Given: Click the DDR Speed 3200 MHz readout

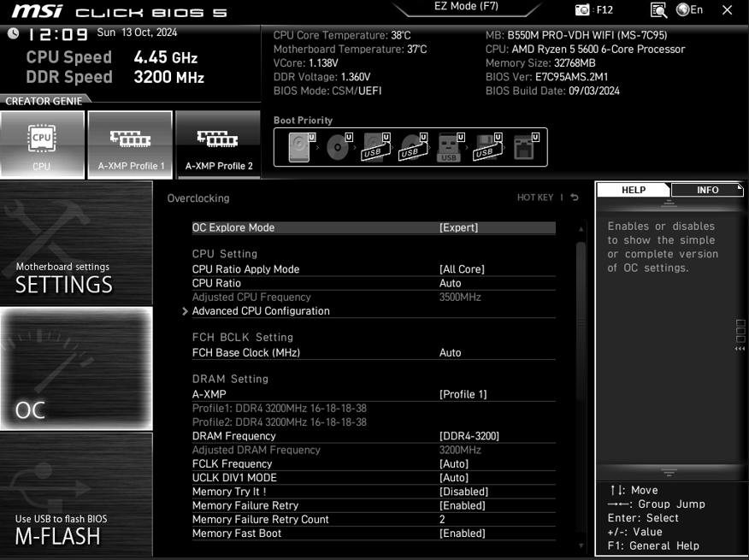Looking at the screenshot, I should pyautogui.click(x=115, y=77).
